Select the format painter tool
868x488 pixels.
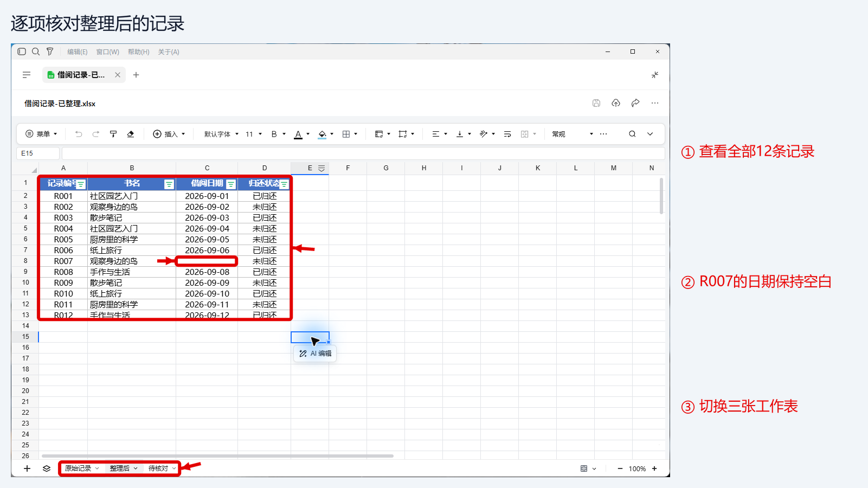click(x=113, y=134)
